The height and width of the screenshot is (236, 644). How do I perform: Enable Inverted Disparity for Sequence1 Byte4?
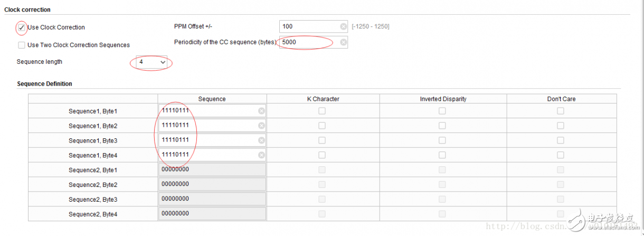[442, 155]
